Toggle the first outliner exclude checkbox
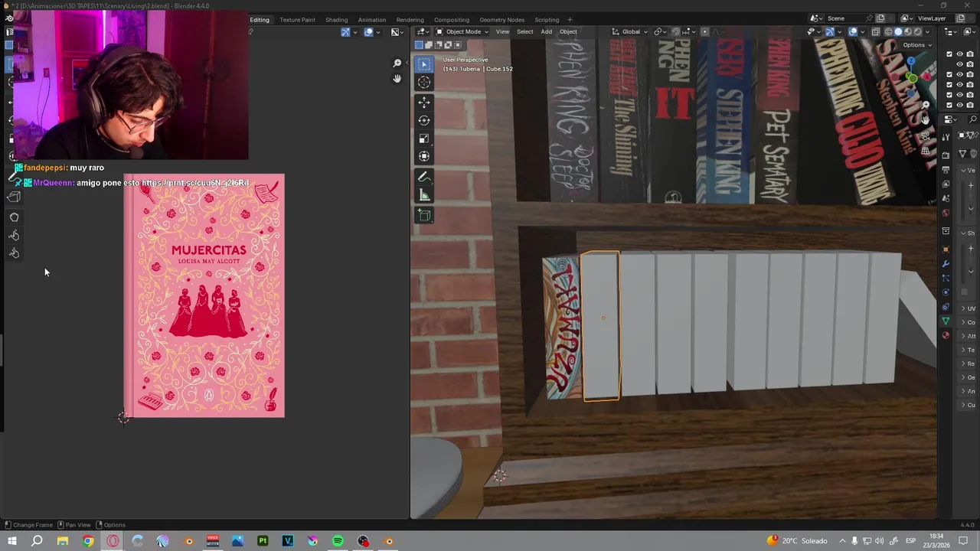This screenshot has height=551, width=980. (949, 54)
